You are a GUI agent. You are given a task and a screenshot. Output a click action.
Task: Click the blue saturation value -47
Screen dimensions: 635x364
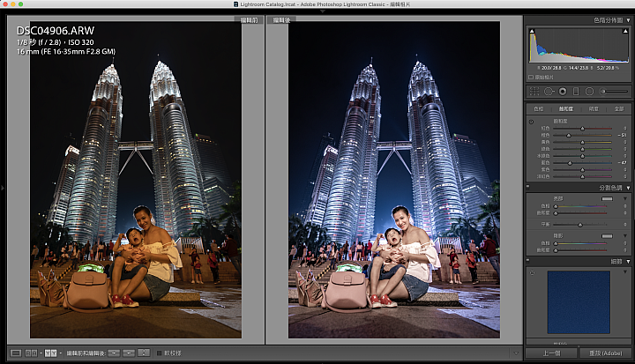point(623,163)
